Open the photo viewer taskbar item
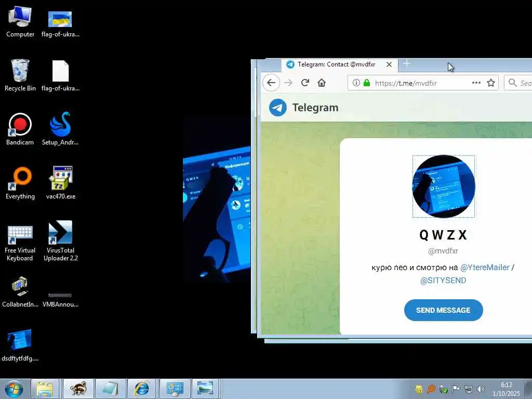Screen dimensions: 532x399 [x=206, y=389]
